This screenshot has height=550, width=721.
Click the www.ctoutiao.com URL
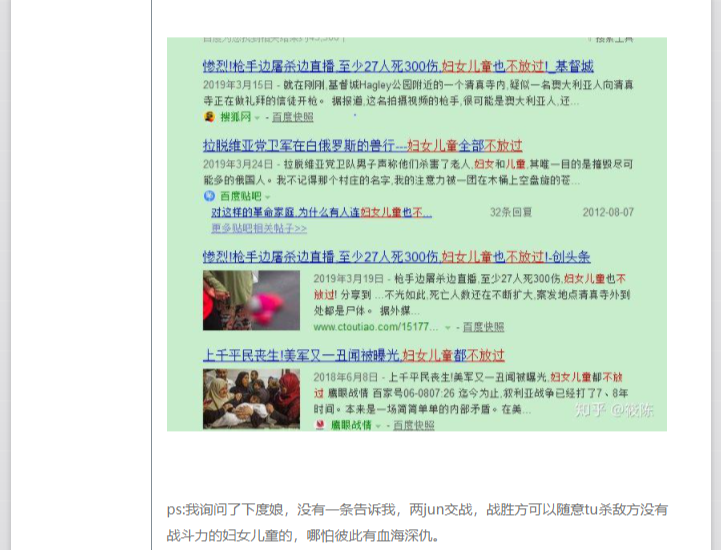pyautogui.click(x=376, y=327)
